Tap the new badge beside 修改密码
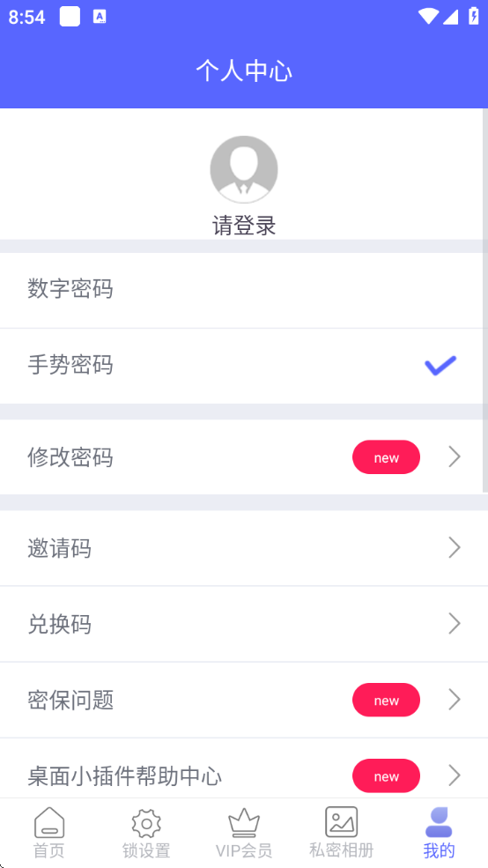The height and width of the screenshot is (868, 488). tap(386, 457)
